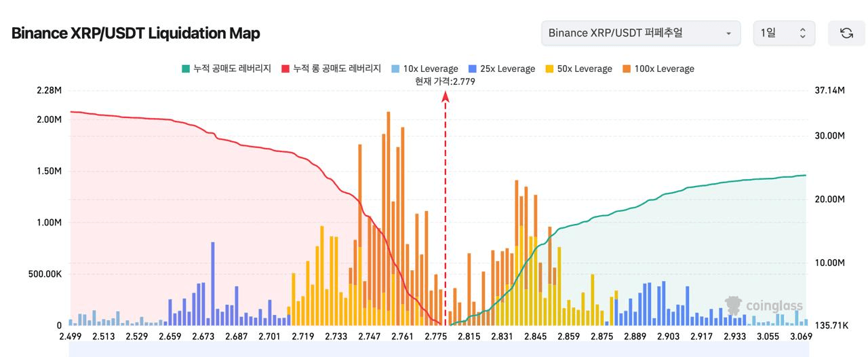Click the 500.00K left axis label
Screen dimensions: 868x357
(x=45, y=275)
